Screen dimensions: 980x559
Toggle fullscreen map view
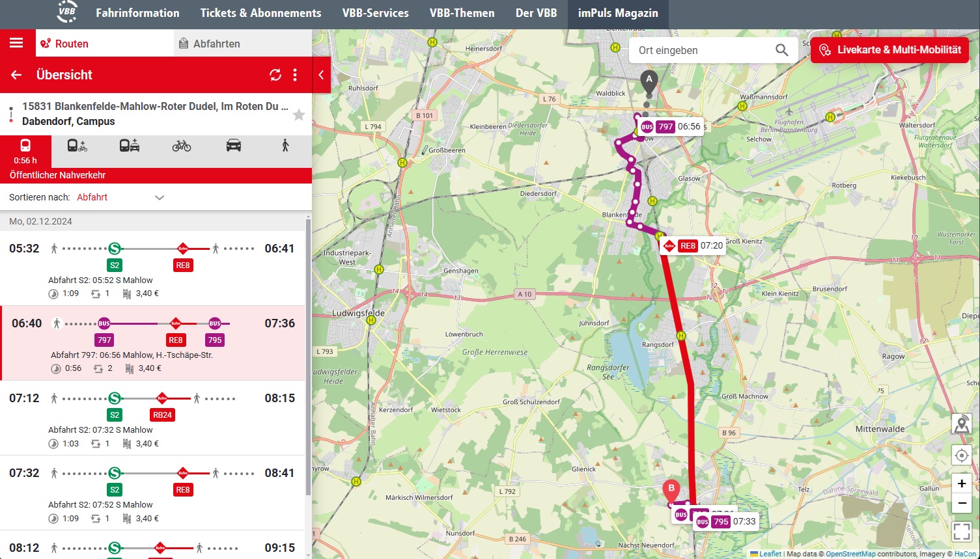point(961,531)
